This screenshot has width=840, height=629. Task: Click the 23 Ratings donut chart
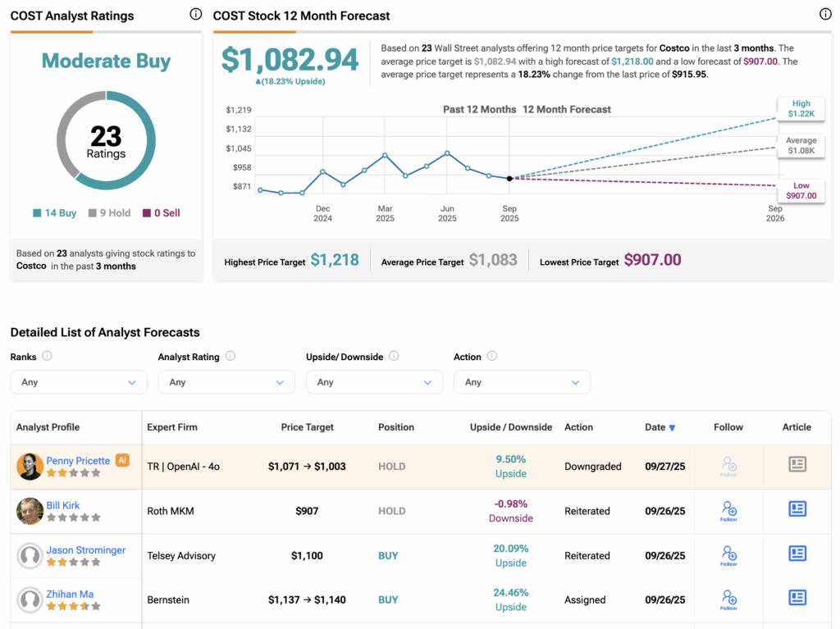106,140
